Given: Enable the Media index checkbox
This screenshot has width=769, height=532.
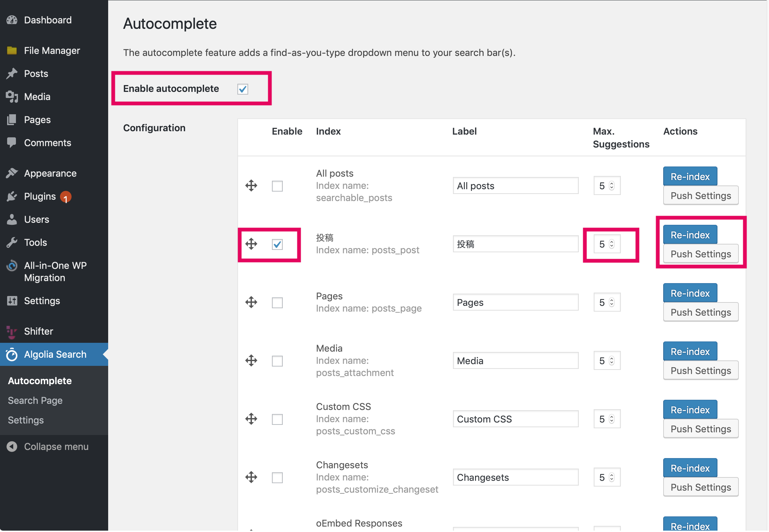Looking at the screenshot, I should point(277,361).
